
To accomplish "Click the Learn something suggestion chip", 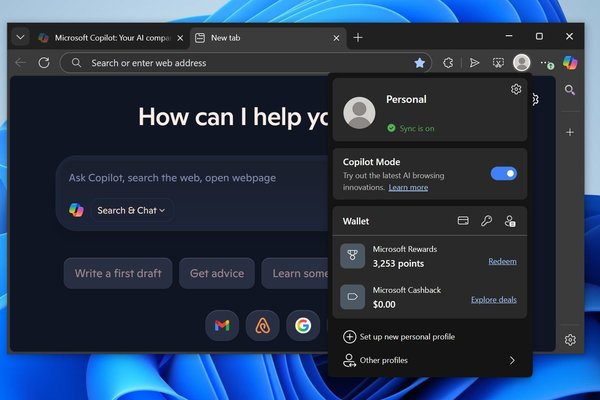I will tap(295, 273).
